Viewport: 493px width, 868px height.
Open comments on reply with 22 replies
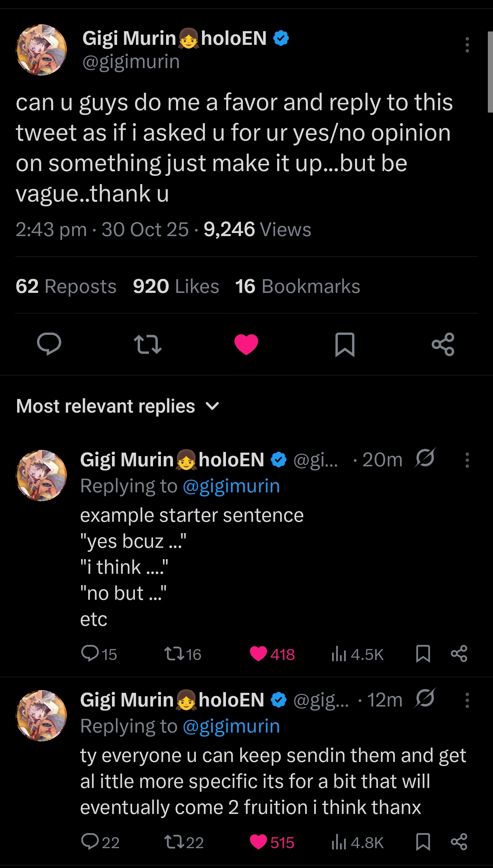pos(90,842)
